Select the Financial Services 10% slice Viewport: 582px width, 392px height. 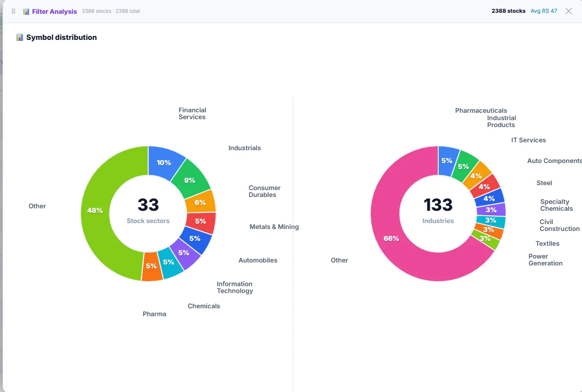click(164, 162)
